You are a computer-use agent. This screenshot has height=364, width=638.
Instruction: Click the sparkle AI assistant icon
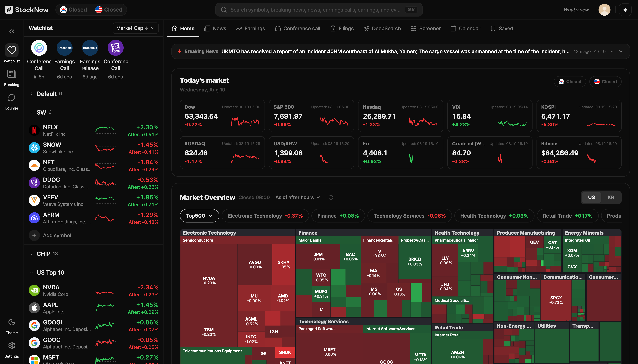[625, 10]
